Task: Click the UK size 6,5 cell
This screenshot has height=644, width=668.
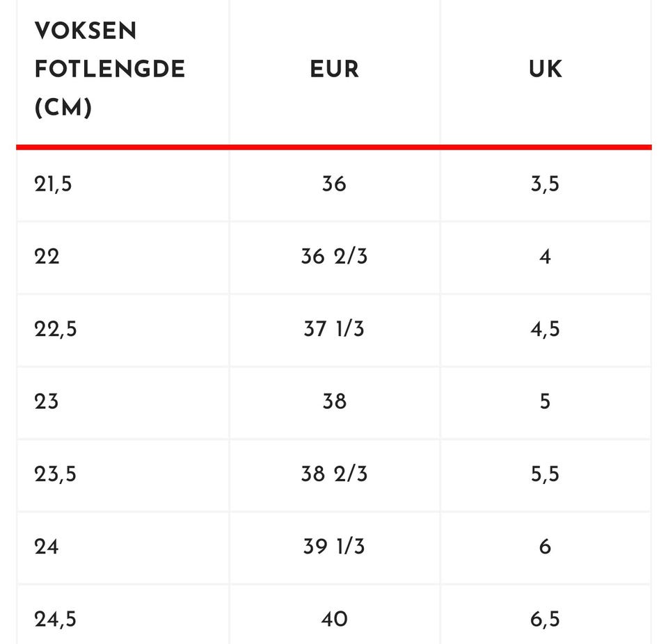Action: [x=546, y=619]
